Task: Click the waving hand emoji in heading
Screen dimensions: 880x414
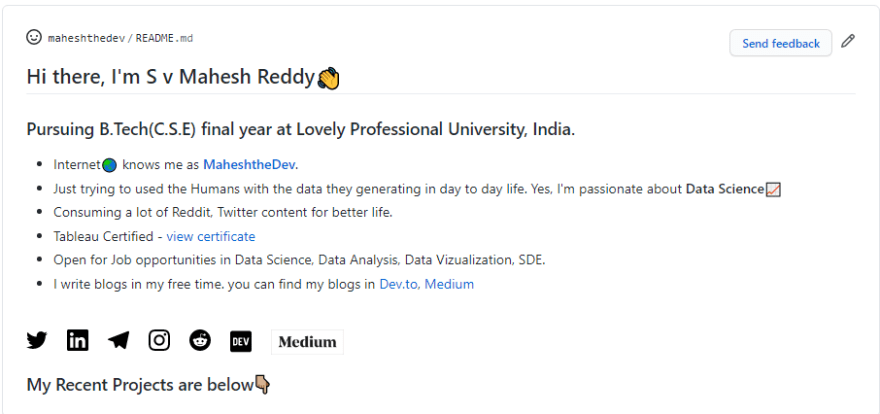Action: (328, 79)
